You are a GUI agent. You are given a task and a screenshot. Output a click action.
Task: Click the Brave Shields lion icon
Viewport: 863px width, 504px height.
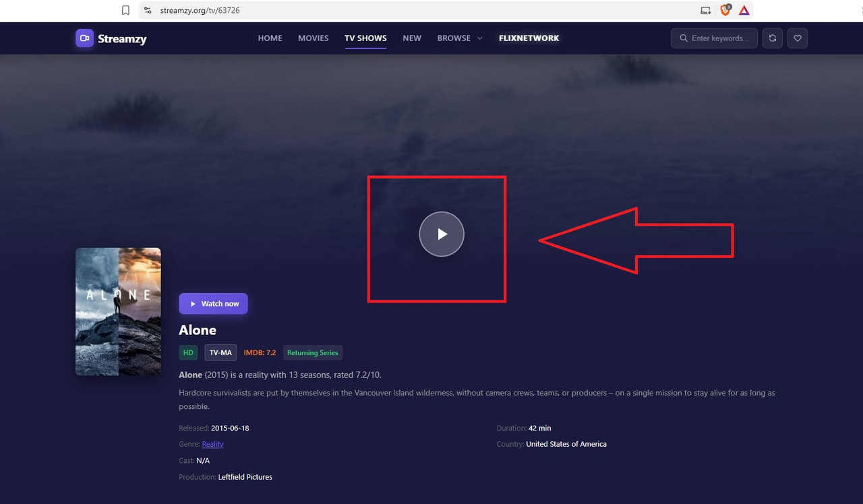tap(725, 10)
